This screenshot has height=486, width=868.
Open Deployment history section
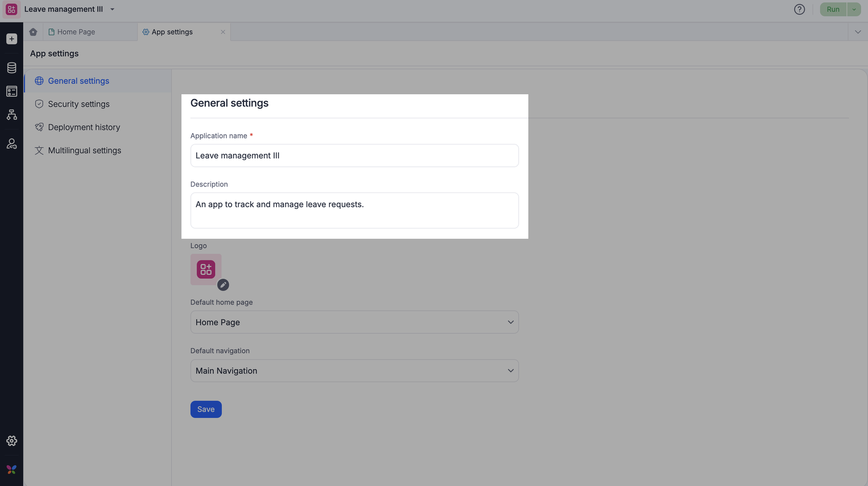(x=84, y=127)
